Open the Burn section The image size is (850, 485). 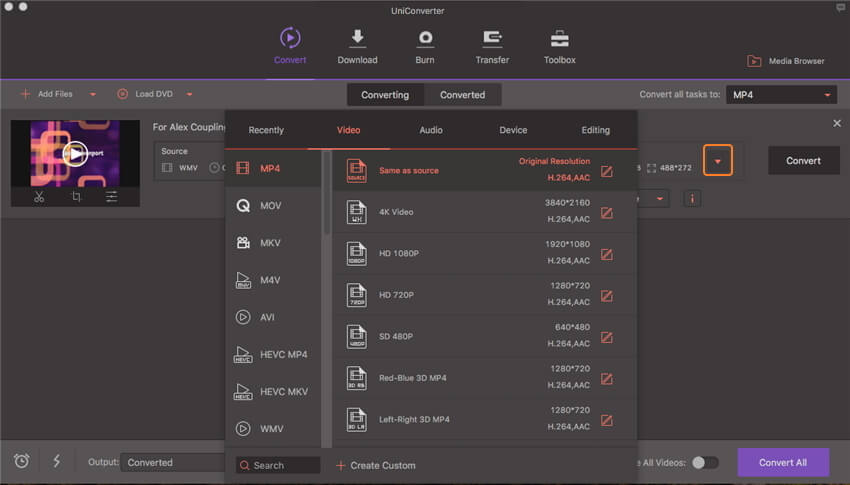point(425,47)
